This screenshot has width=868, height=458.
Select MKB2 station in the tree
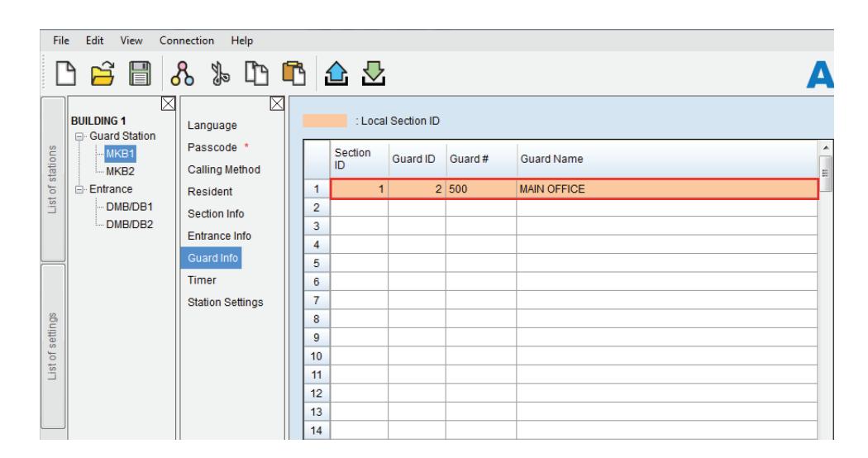click(120, 171)
